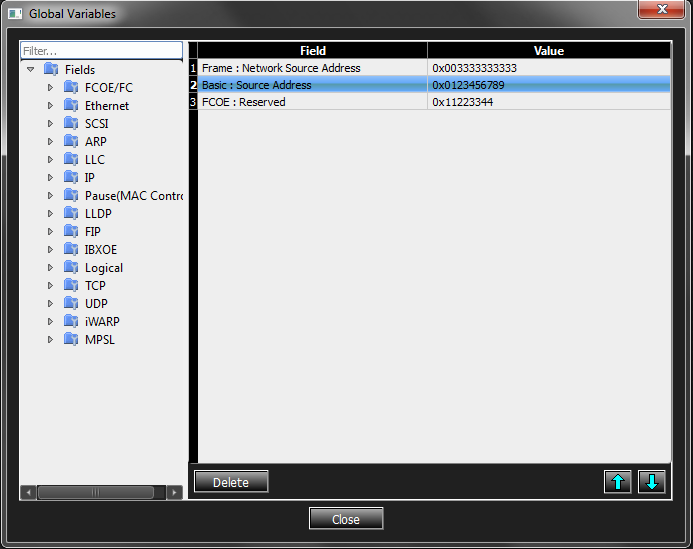693x549 pixels.
Task: Click the MPSL folder icon
Action: coord(71,339)
